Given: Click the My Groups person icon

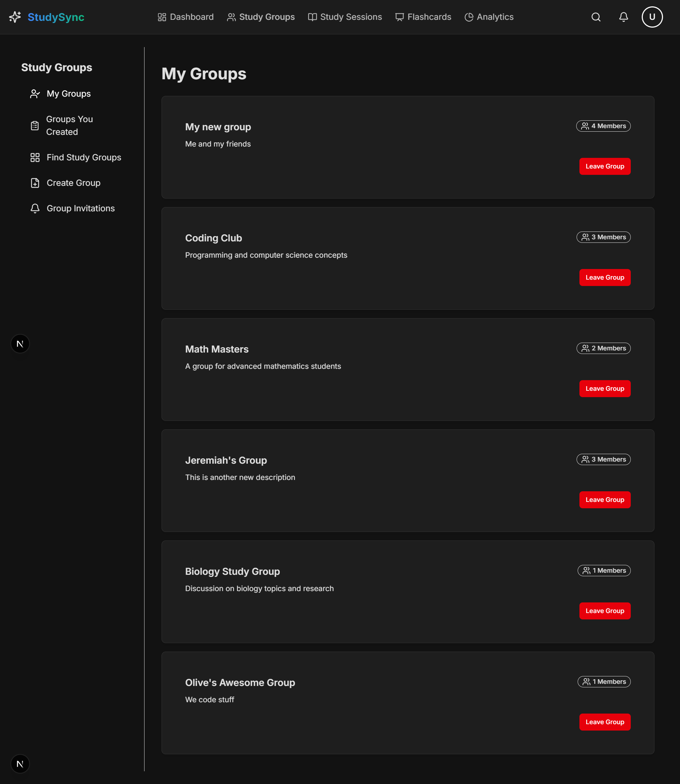Looking at the screenshot, I should [35, 94].
